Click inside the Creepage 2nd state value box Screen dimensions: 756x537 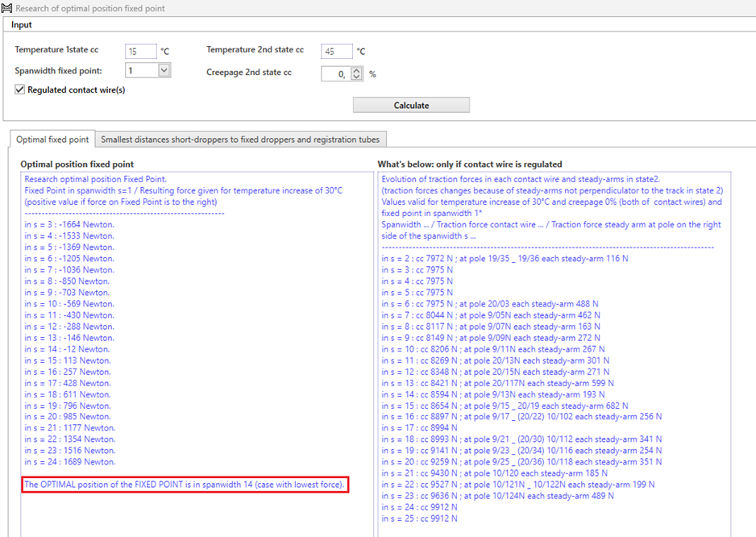[334, 74]
